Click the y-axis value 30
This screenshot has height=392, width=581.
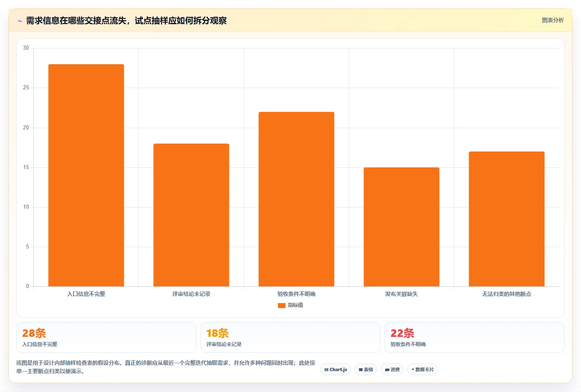pos(26,48)
